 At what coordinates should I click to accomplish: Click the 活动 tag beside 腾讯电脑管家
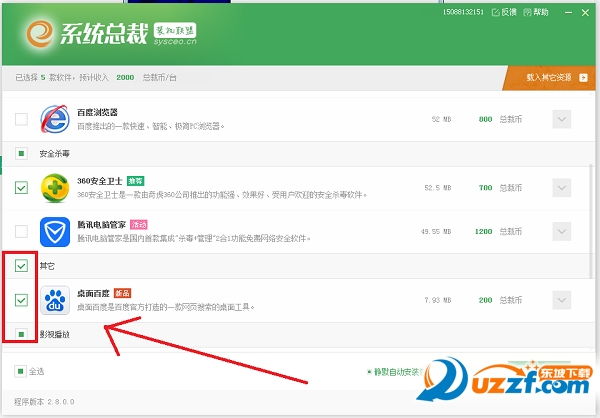(x=139, y=224)
